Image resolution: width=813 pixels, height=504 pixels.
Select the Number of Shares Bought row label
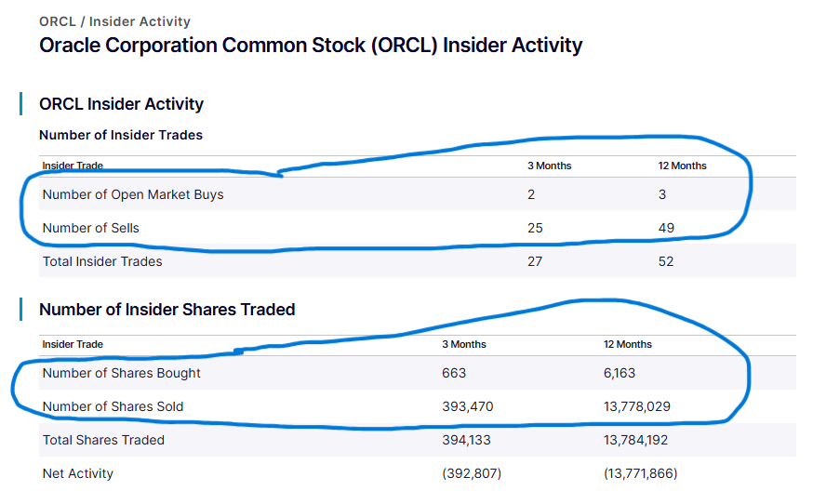coord(121,373)
